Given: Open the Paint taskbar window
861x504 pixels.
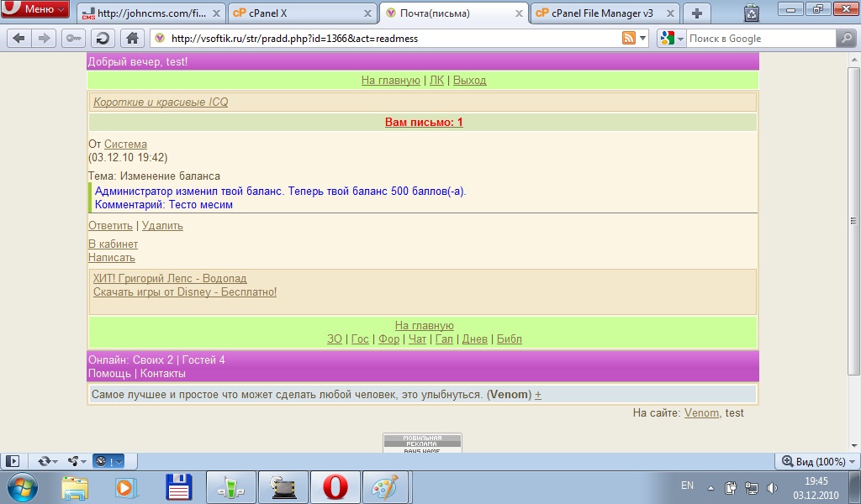Looking at the screenshot, I should click(385, 487).
